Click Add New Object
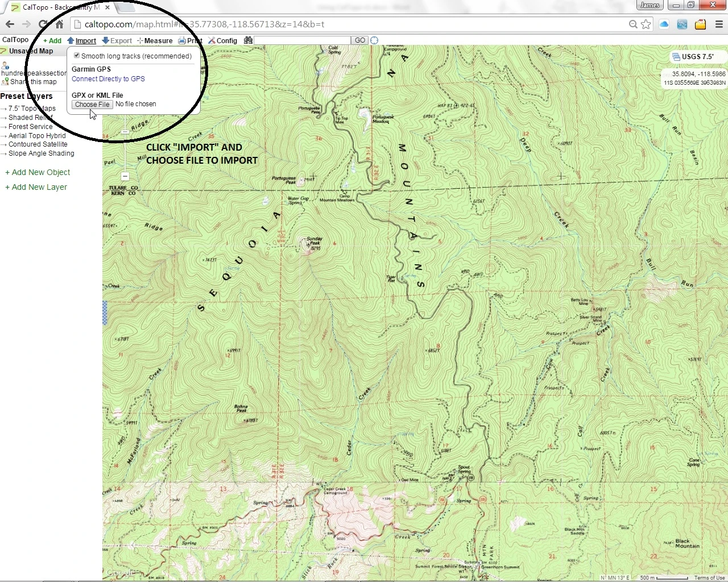Image resolution: width=728 pixels, height=582 pixels. (38, 172)
